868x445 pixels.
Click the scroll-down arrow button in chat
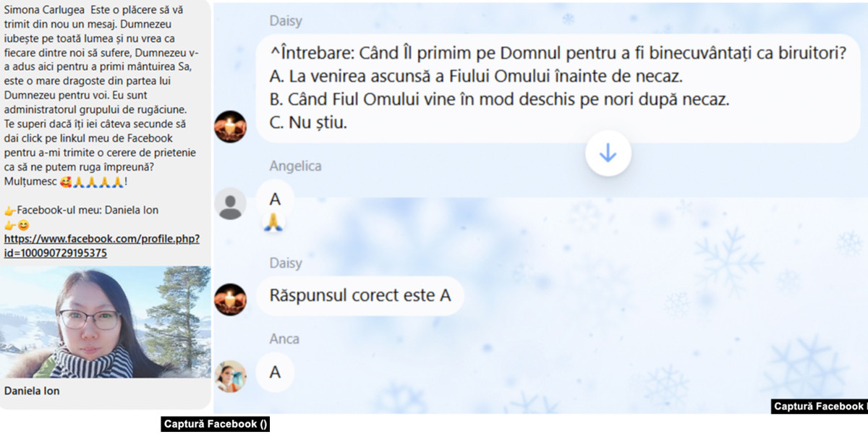[x=608, y=153]
